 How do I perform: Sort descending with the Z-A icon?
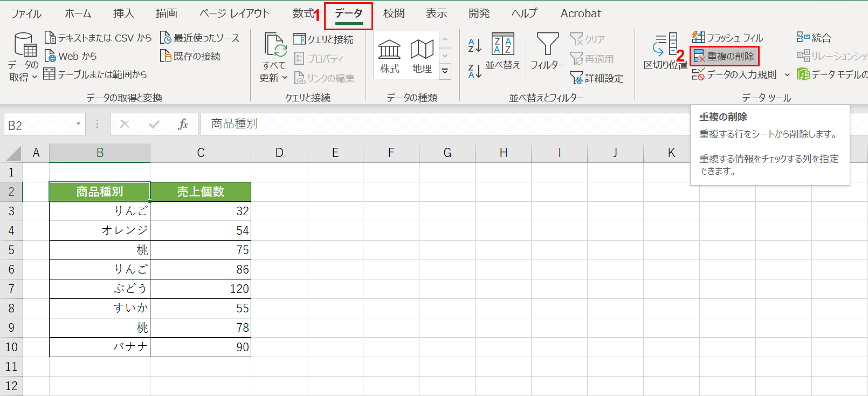(x=475, y=71)
